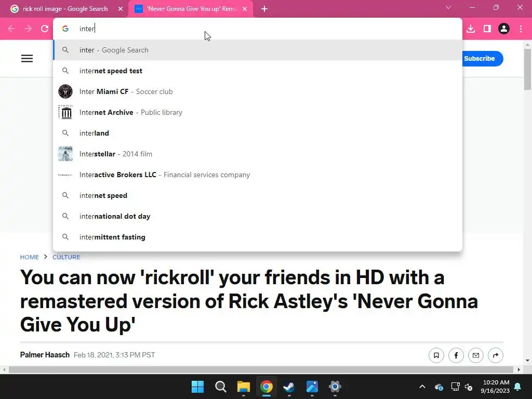Open the settings gear app on taskbar

tap(335, 387)
